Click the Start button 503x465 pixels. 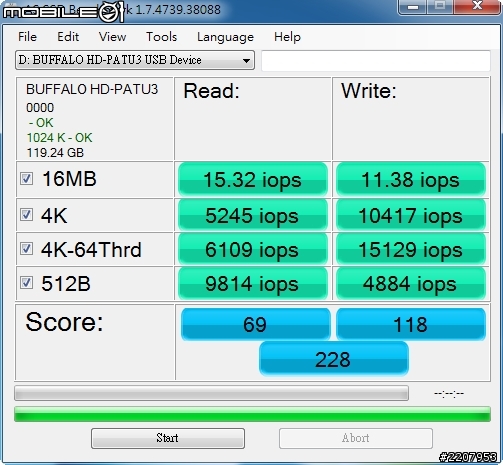pos(168,438)
